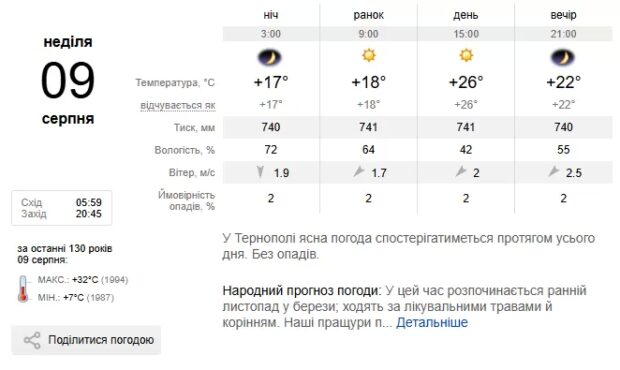Click the wind arrow next to 1.9
Image resolution: width=620 pixels, height=370 pixels.
click(260, 172)
